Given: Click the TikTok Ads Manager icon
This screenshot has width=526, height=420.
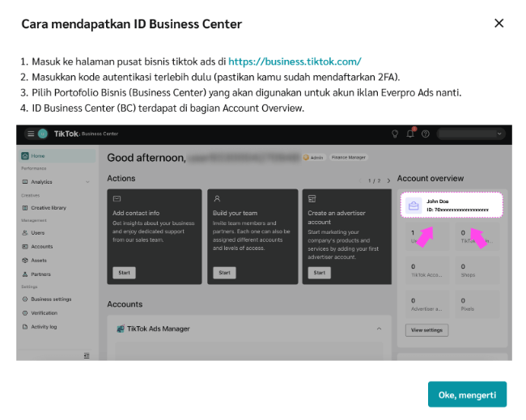Looking at the screenshot, I should [121, 329].
